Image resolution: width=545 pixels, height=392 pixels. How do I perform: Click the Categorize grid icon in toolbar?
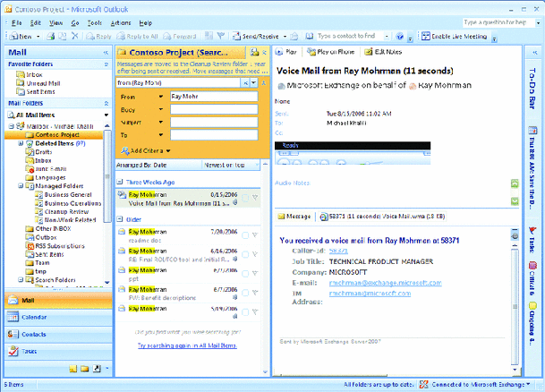click(209, 36)
